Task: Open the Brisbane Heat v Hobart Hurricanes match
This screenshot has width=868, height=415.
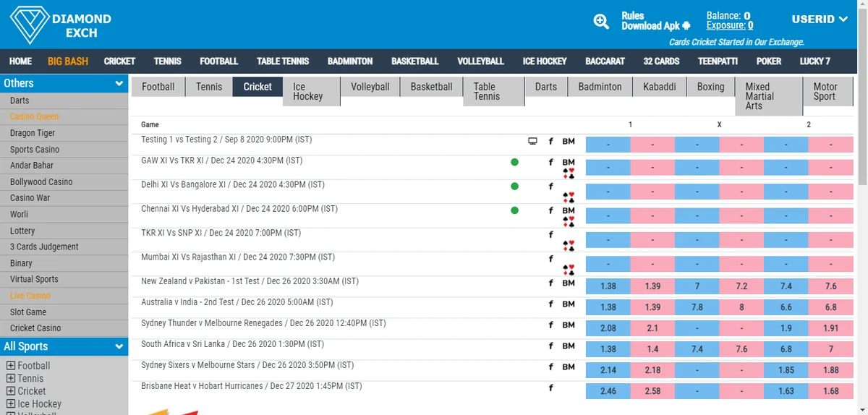Action: tap(251, 386)
